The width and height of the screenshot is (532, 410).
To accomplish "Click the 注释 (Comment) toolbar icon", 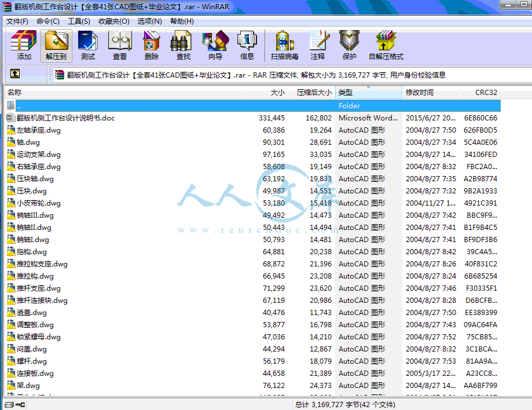I will pos(318,46).
